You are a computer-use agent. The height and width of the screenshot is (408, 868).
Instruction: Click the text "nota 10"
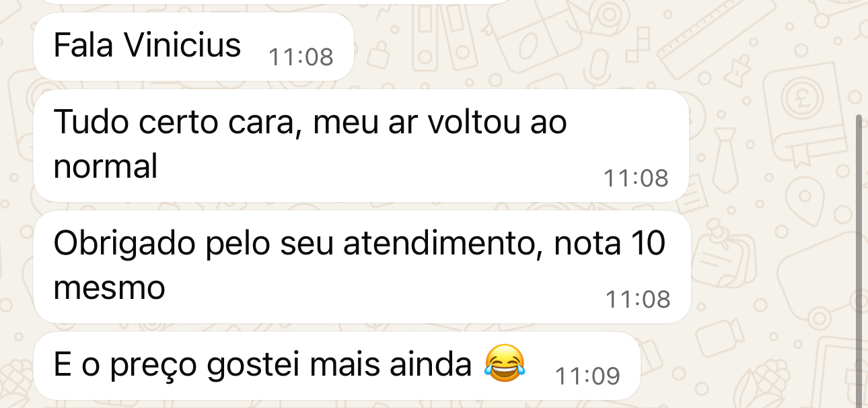[x=610, y=244]
